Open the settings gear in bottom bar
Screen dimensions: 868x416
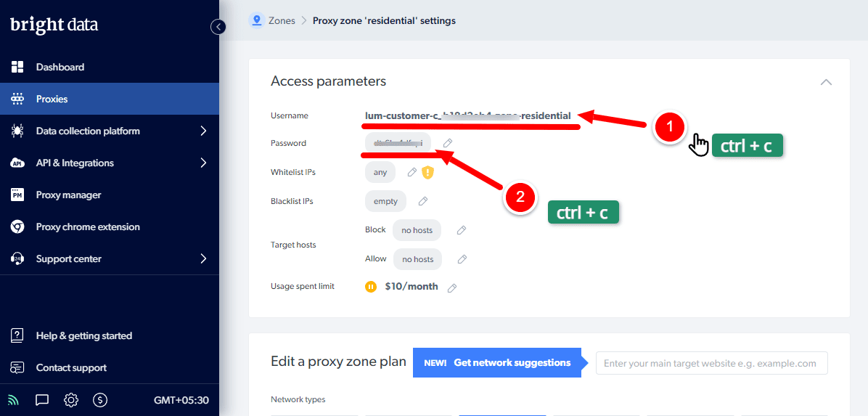point(70,400)
